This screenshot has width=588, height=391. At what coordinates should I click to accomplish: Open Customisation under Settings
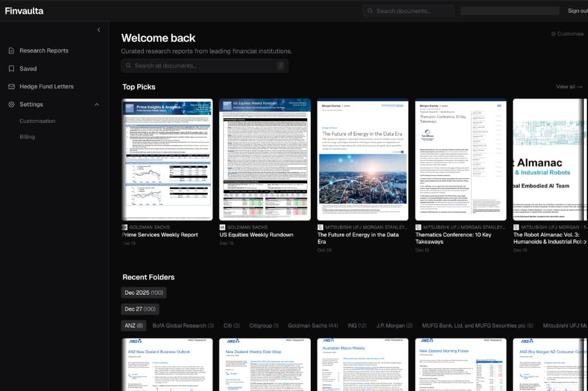click(x=37, y=121)
